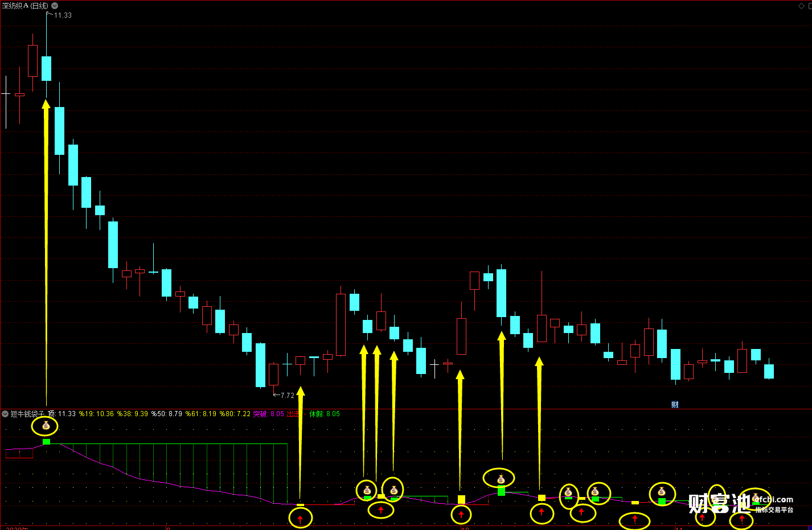Click the red candle just left of the 7.72 label
Image resolution: width=812 pixels, height=530 pixels.
click(273, 375)
